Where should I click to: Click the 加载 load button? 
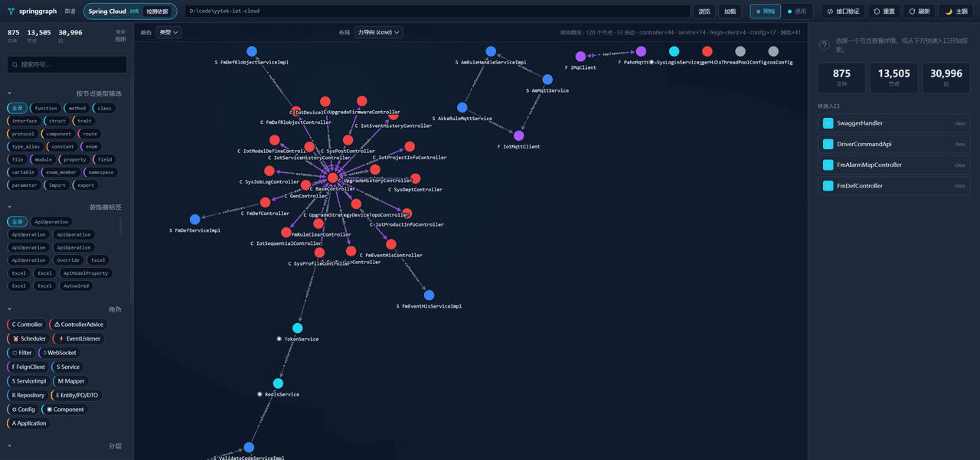pos(730,11)
